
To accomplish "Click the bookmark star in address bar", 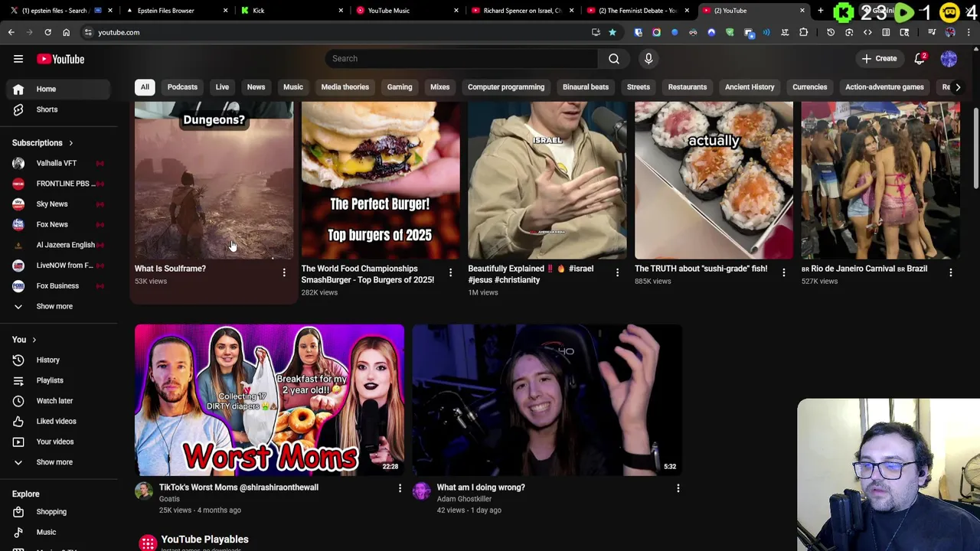I will tap(612, 32).
